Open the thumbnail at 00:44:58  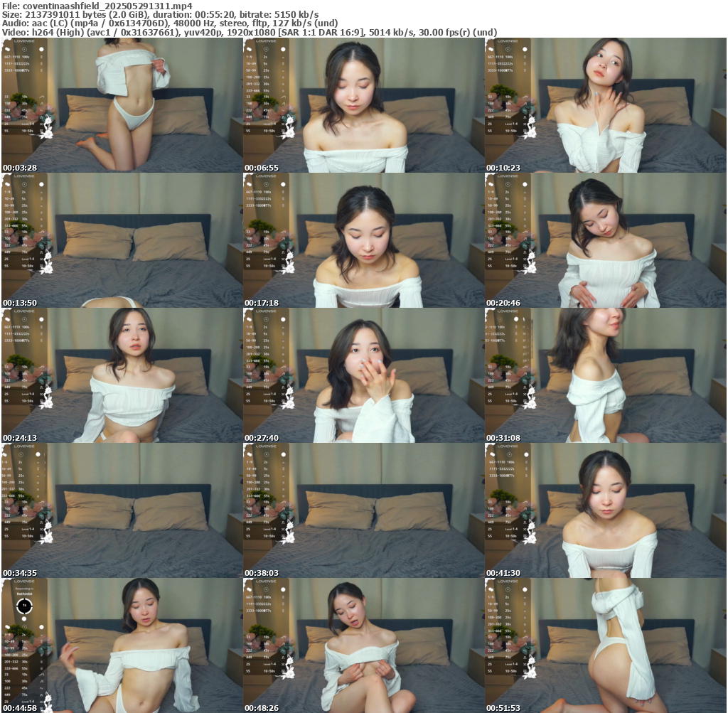[x=122, y=645]
